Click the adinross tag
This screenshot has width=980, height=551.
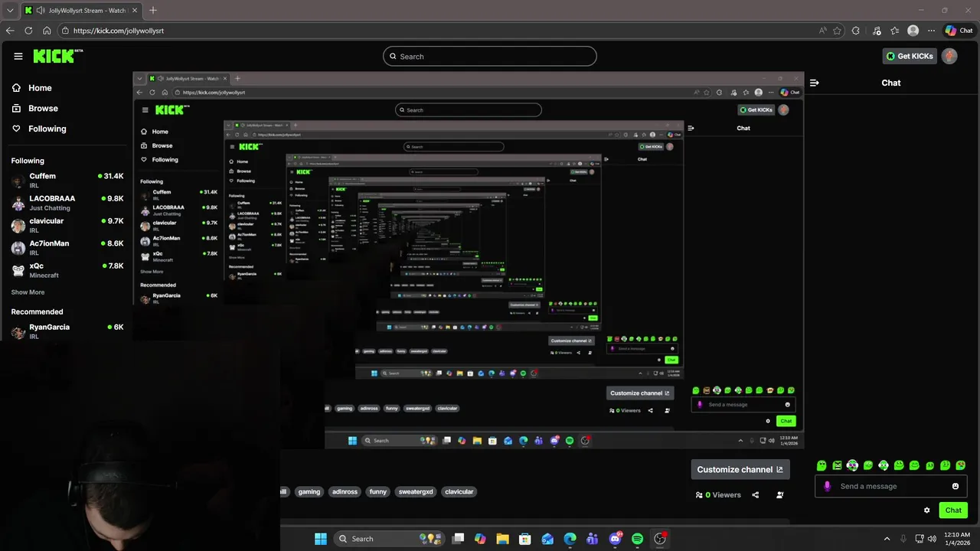pos(345,492)
